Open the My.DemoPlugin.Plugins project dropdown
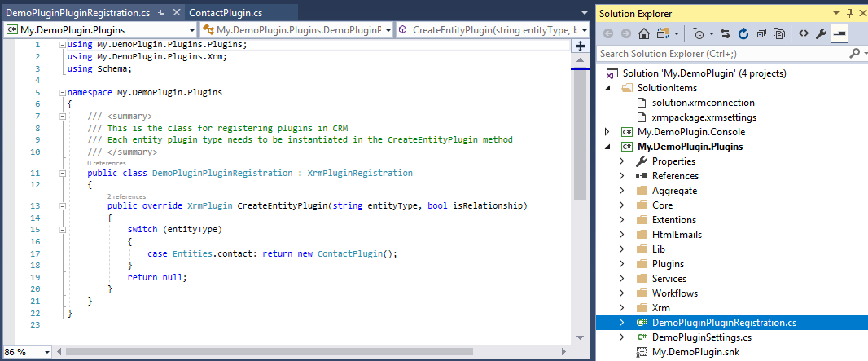The width and height of the screenshot is (868, 361). point(190,30)
